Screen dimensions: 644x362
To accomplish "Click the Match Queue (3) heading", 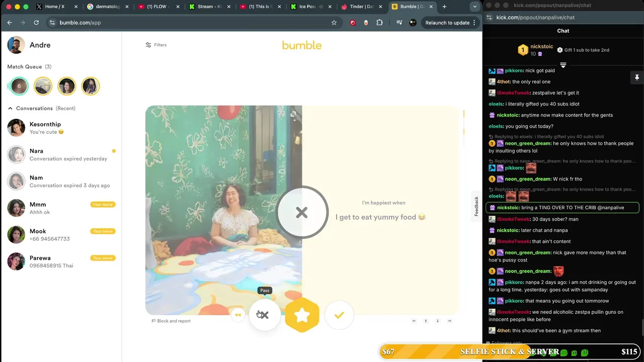I will pyautogui.click(x=29, y=66).
